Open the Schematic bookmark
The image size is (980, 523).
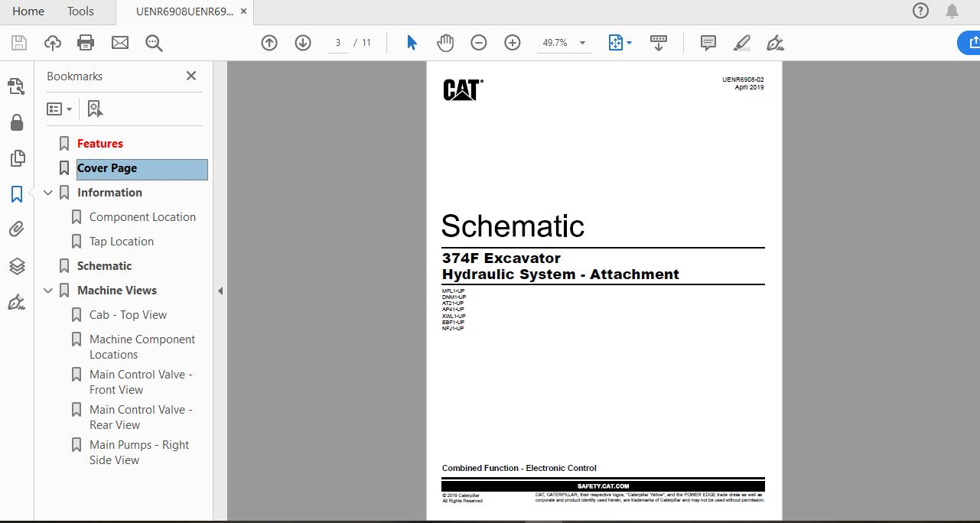click(104, 266)
